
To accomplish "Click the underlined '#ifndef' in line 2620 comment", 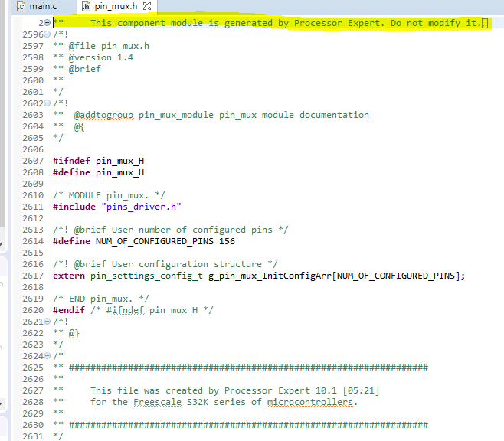I will (126, 311).
